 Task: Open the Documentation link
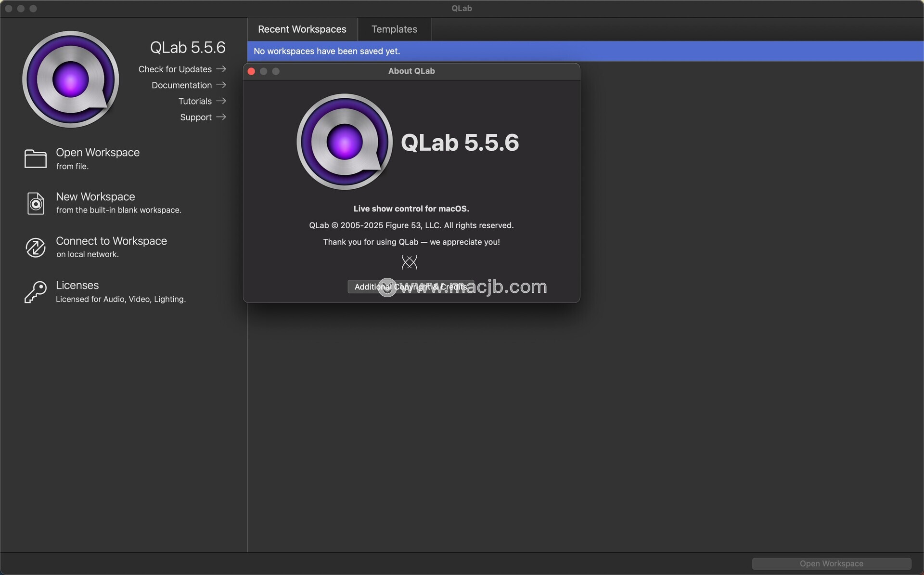[x=181, y=85]
